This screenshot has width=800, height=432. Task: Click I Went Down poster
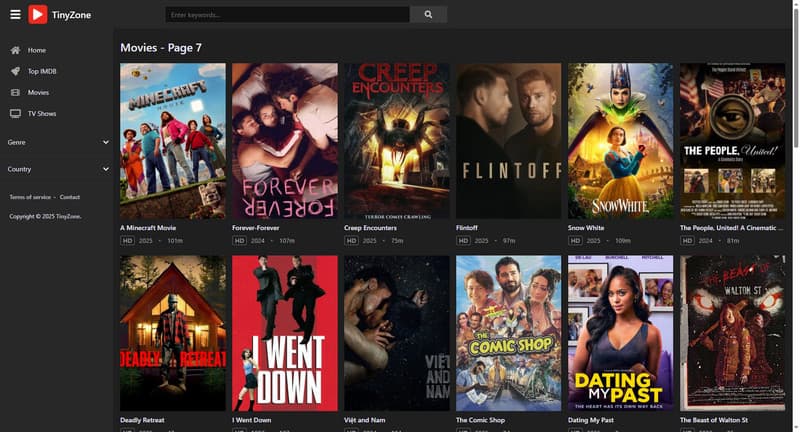tap(285, 333)
